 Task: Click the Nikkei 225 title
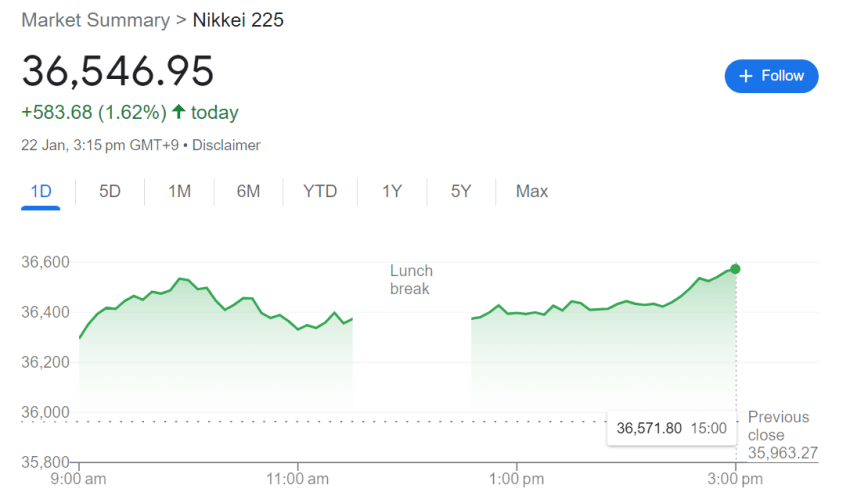click(x=238, y=19)
